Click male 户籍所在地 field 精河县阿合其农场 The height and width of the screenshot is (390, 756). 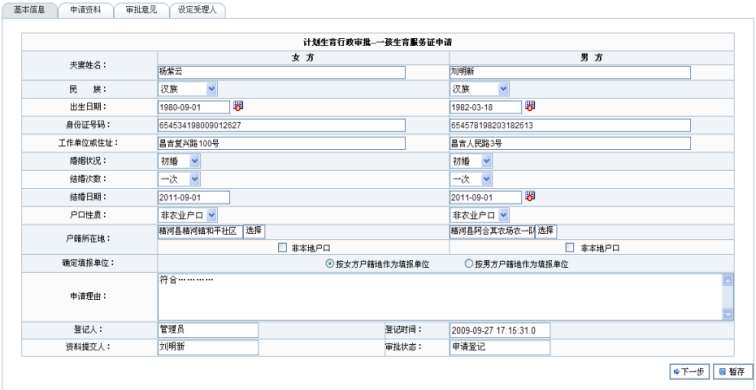coord(492,231)
